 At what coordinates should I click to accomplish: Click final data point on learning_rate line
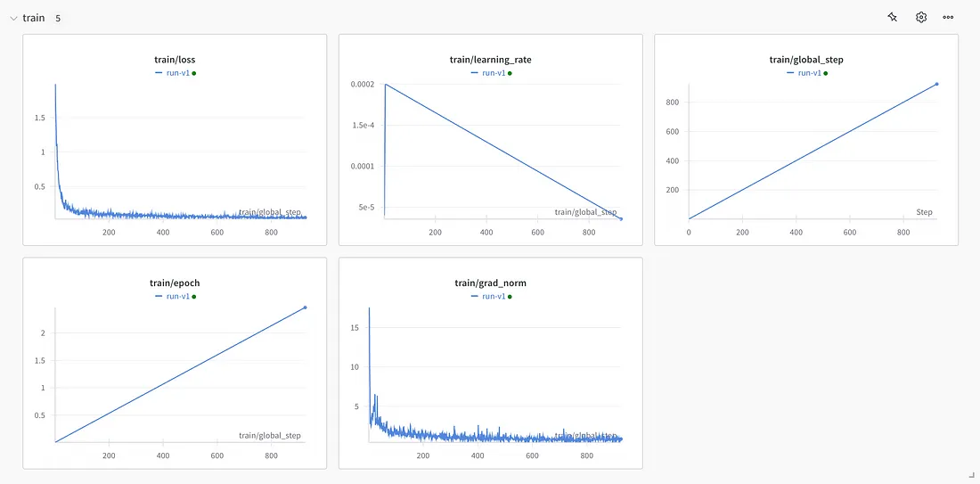click(x=621, y=219)
